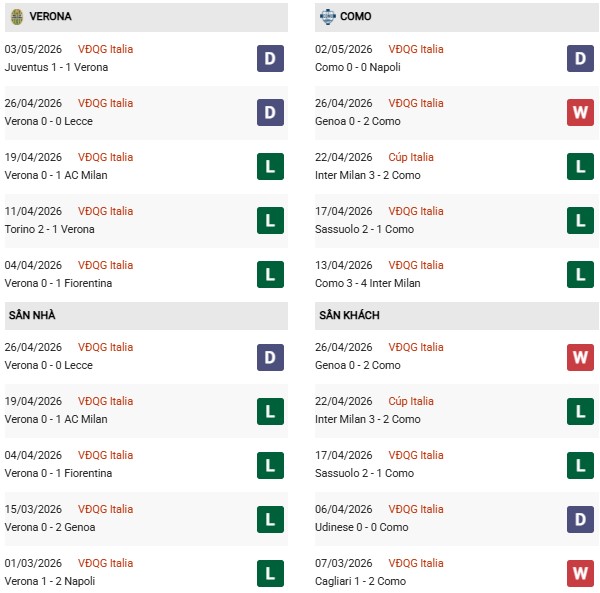Click D badge for Juventus 1 - 1 Verona
Viewport: 600px width, 593px height.
[270, 59]
